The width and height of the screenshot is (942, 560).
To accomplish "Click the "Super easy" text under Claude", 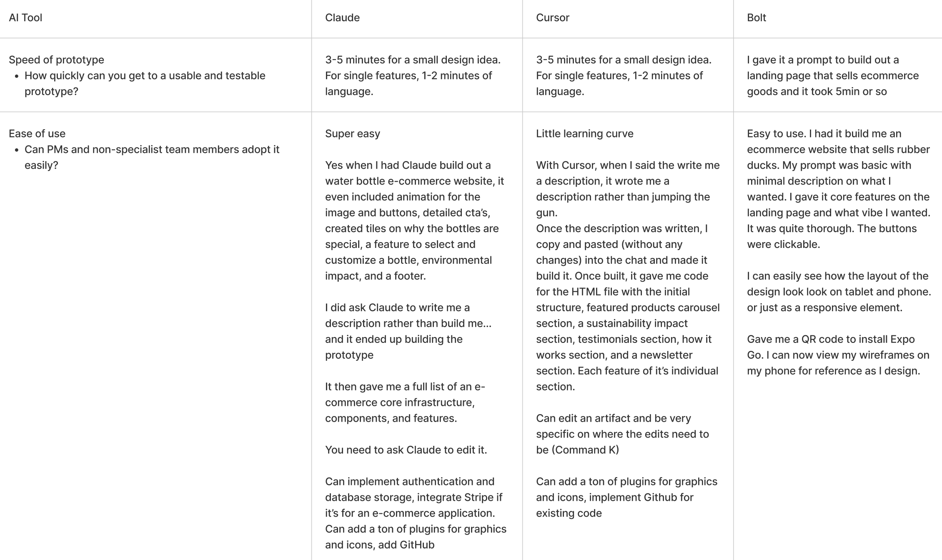I will pos(352,134).
